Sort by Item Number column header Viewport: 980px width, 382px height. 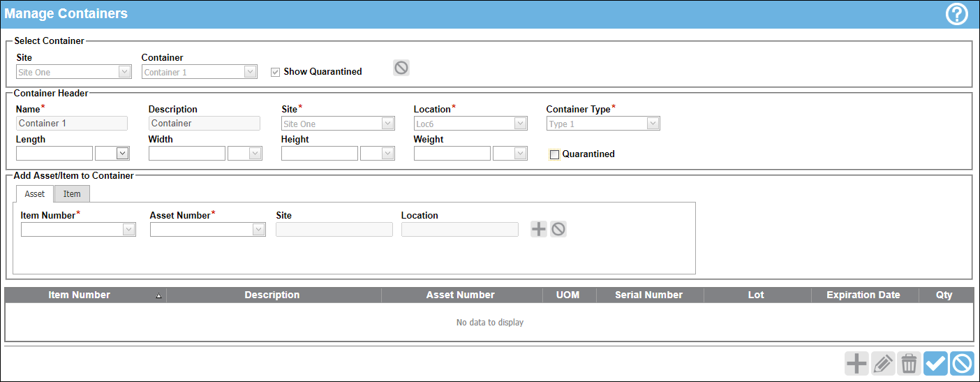86,295
